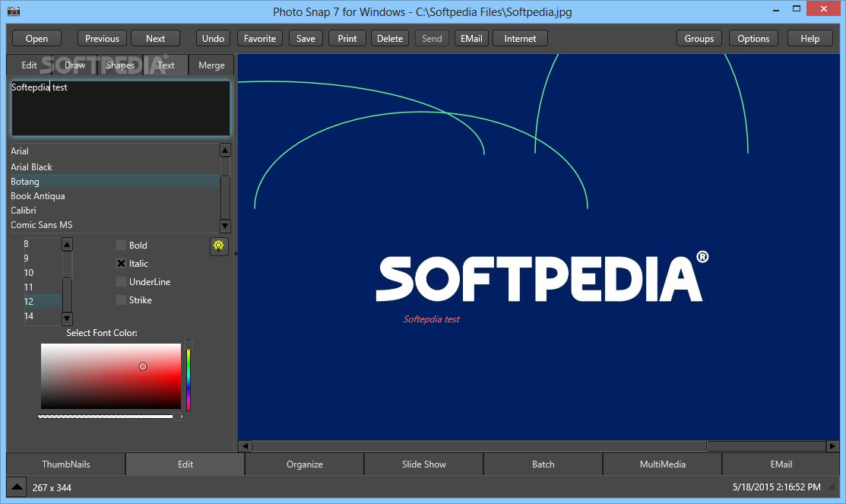This screenshot has width=846, height=504.
Task: Open the ThumbNails bottom tab
Action: [66, 464]
